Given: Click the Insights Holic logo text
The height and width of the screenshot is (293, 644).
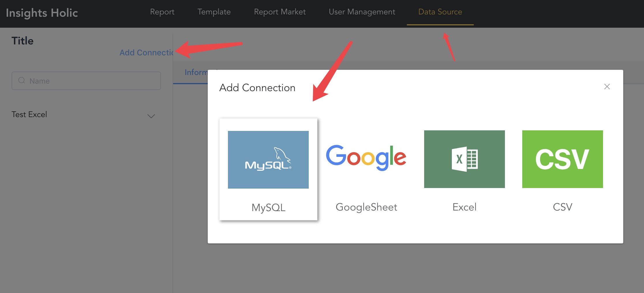Looking at the screenshot, I should [x=42, y=13].
